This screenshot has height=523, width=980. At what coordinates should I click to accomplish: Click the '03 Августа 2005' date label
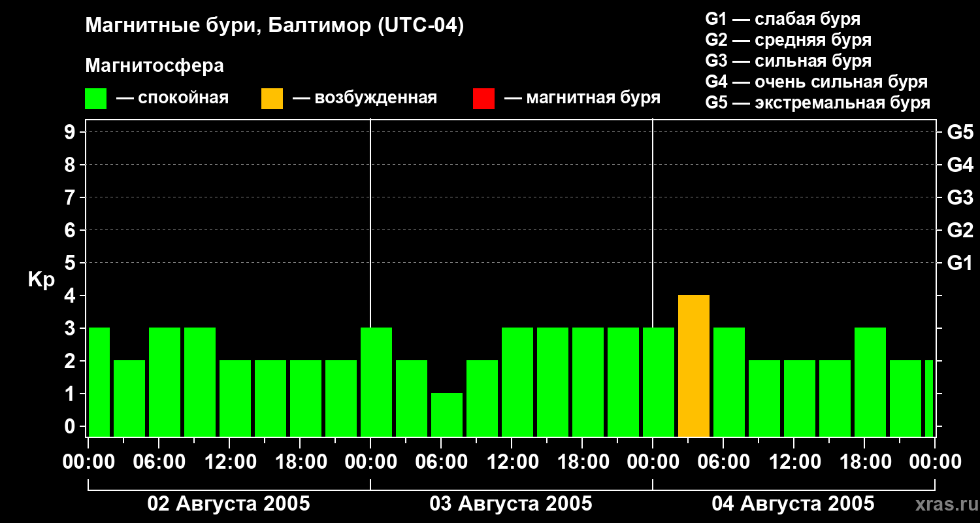(x=511, y=504)
